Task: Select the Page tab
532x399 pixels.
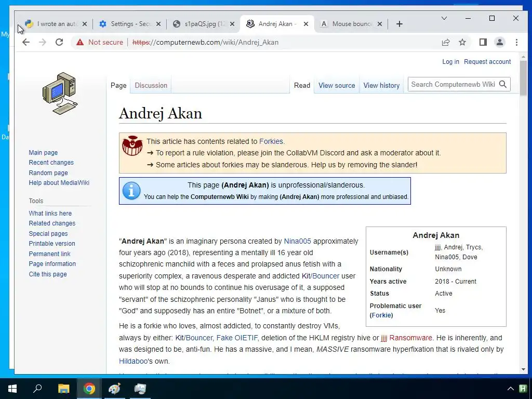Action: (x=118, y=86)
